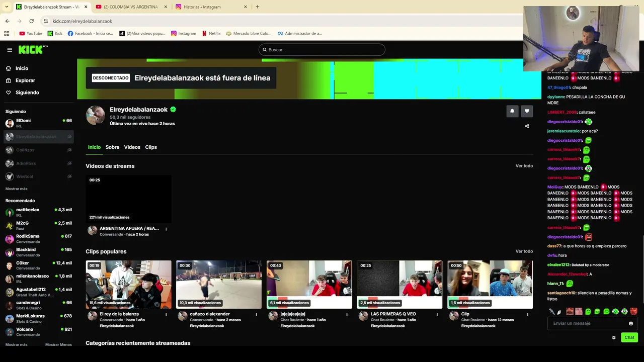Open options for jajajajaajajaj clip
Screen dimensions: 644x362
click(347, 315)
